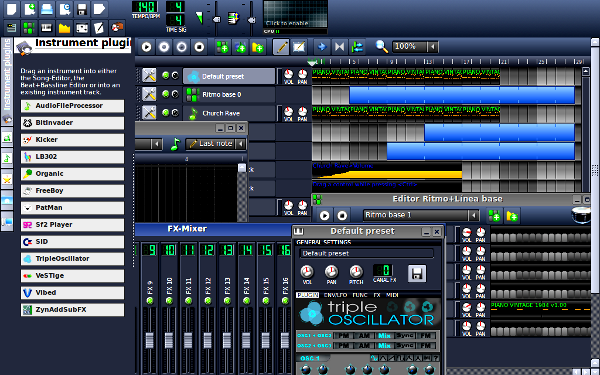Click the record button in Song Editor
600x375 pixels.
[164, 47]
